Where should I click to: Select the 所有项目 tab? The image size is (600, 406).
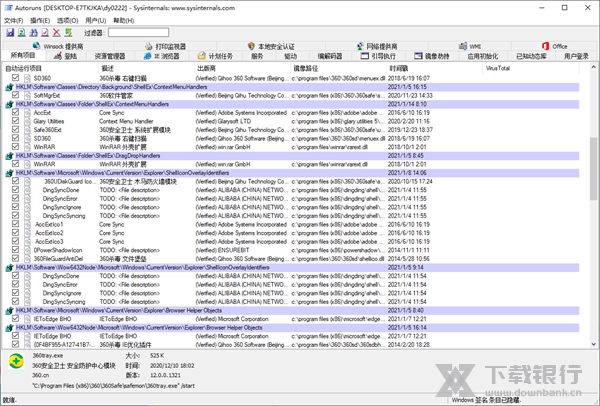pos(23,55)
